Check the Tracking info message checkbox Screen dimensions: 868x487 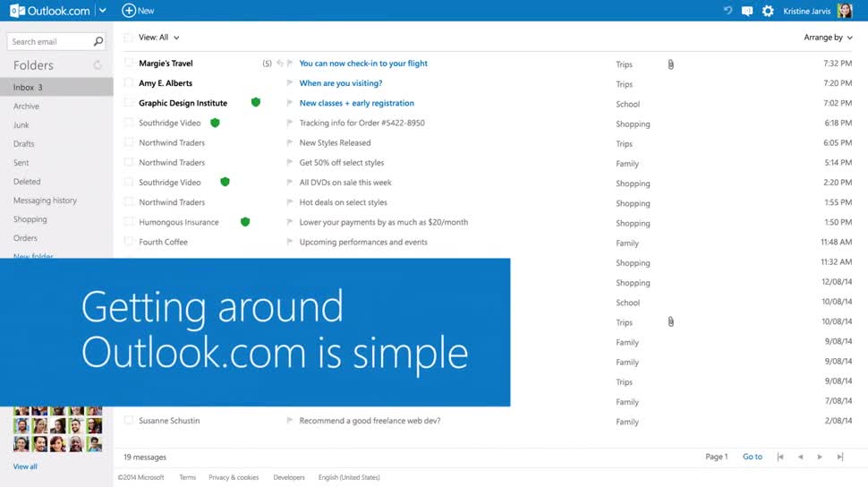click(x=129, y=123)
